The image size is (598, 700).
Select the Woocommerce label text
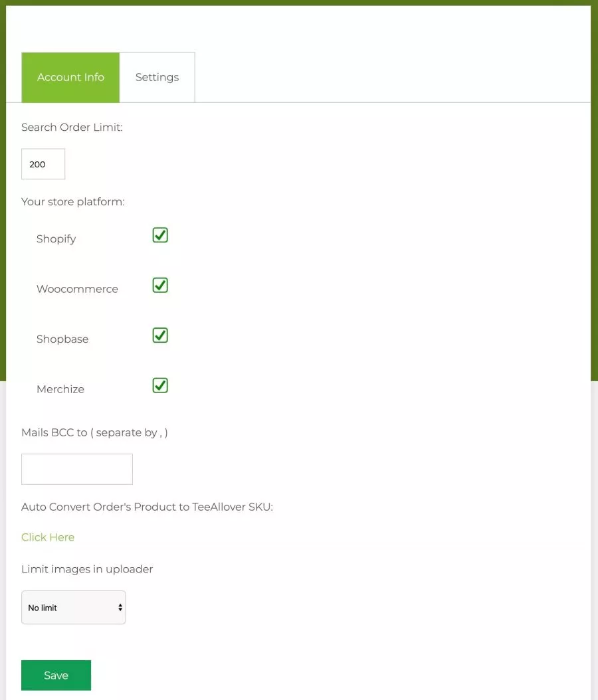coord(77,289)
